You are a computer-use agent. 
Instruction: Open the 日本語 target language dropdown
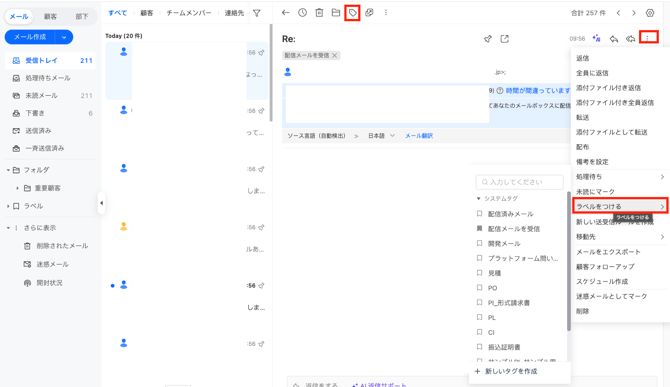click(382, 136)
